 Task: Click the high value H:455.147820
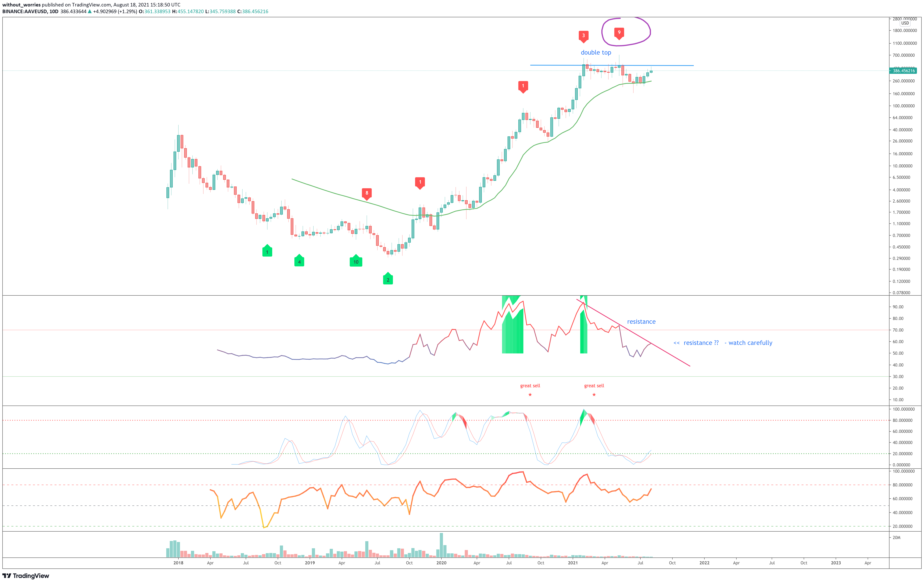[188, 12]
